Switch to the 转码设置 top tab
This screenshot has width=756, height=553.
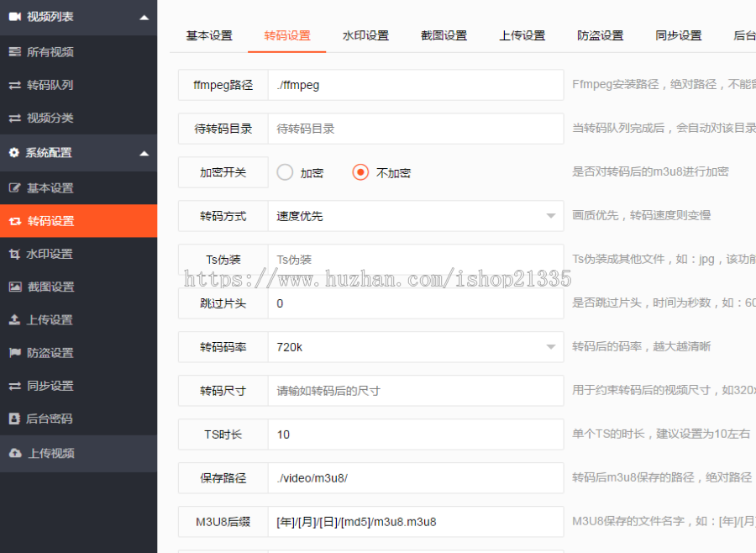click(x=287, y=35)
